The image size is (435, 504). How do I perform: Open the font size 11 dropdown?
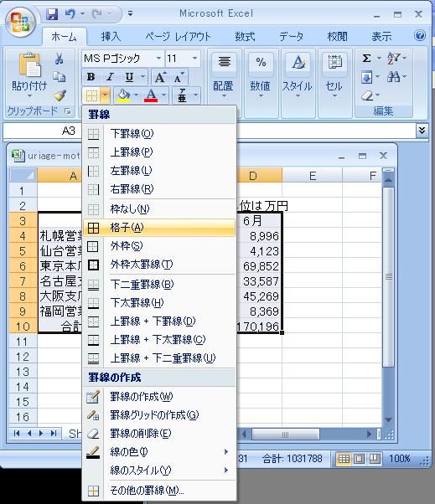[194, 58]
